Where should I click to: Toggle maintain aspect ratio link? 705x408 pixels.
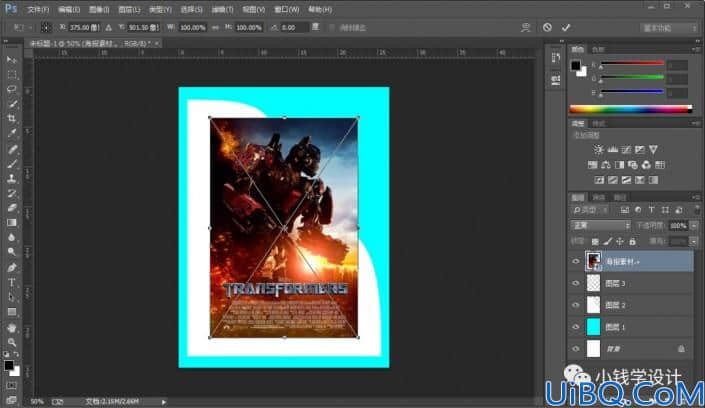pos(215,27)
